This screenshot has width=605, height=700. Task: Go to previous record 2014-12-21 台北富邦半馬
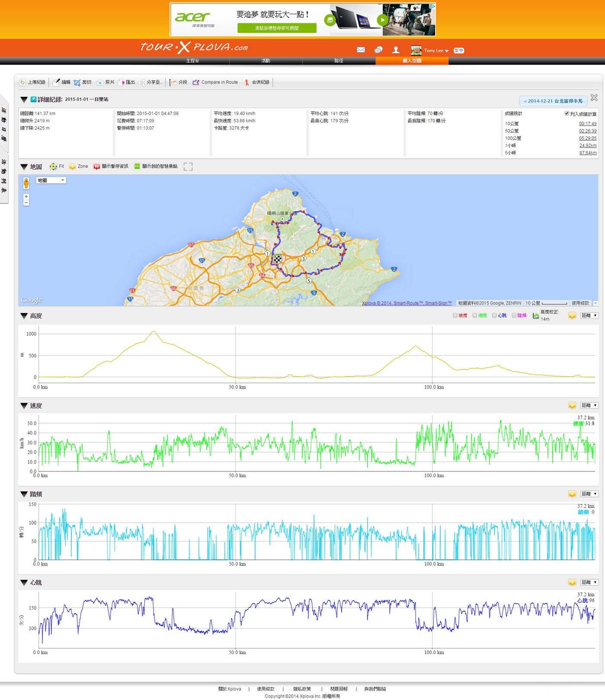coord(553,101)
